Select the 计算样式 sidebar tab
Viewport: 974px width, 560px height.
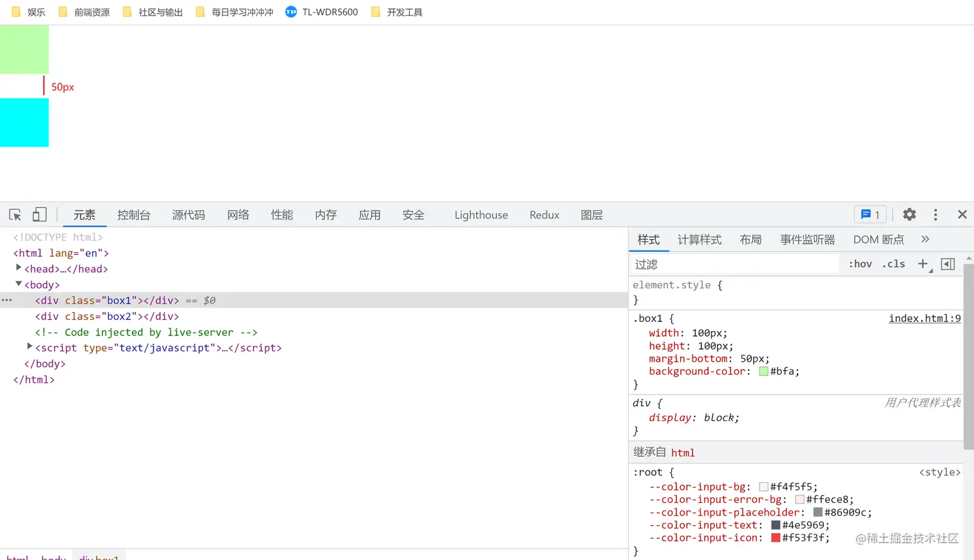pyautogui.click(x=700, y=239)
